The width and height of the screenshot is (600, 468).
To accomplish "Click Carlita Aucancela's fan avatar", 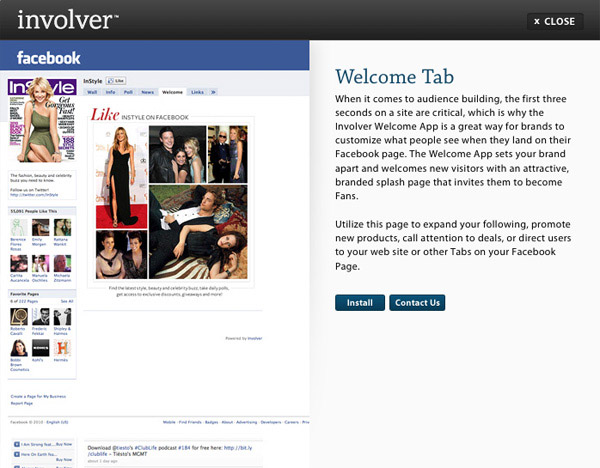I will click(x=18, y=264).
